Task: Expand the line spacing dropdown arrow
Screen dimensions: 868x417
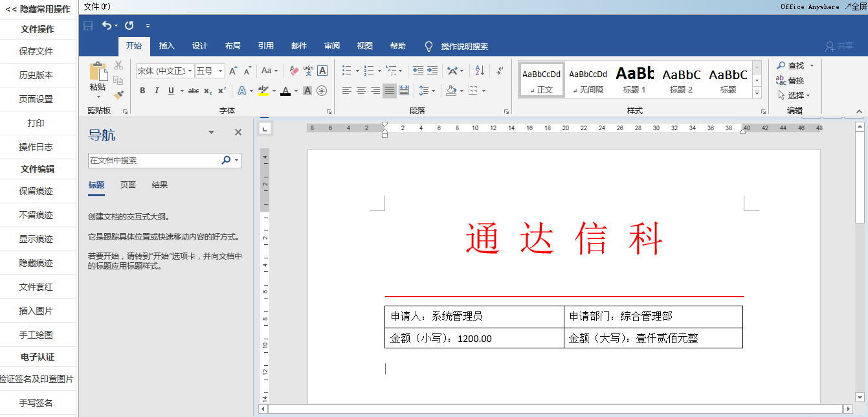Action: pos(432,91)
